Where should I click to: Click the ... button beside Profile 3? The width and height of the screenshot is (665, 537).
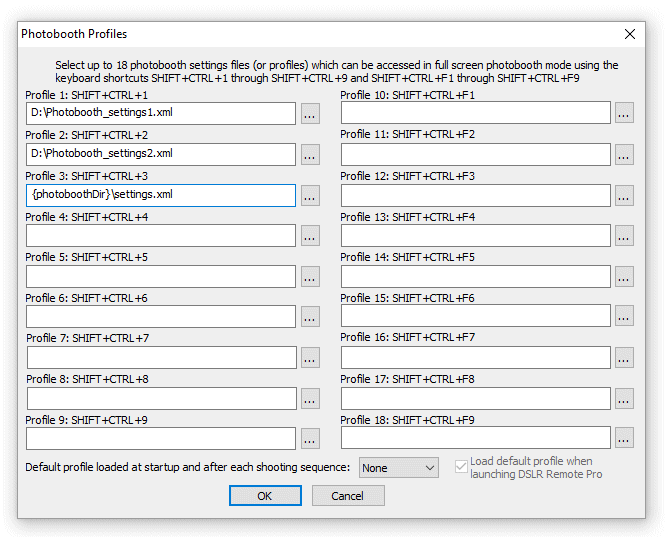coord(310,196)
